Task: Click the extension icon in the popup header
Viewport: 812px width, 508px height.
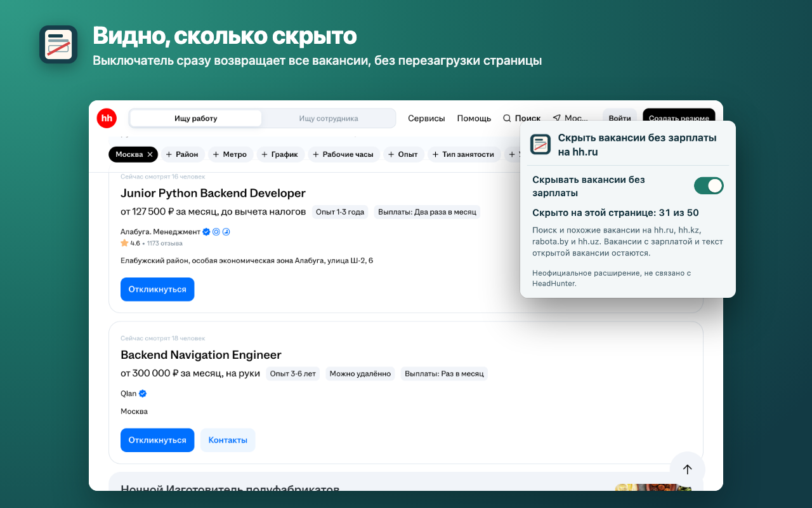Action: point(540,144)
